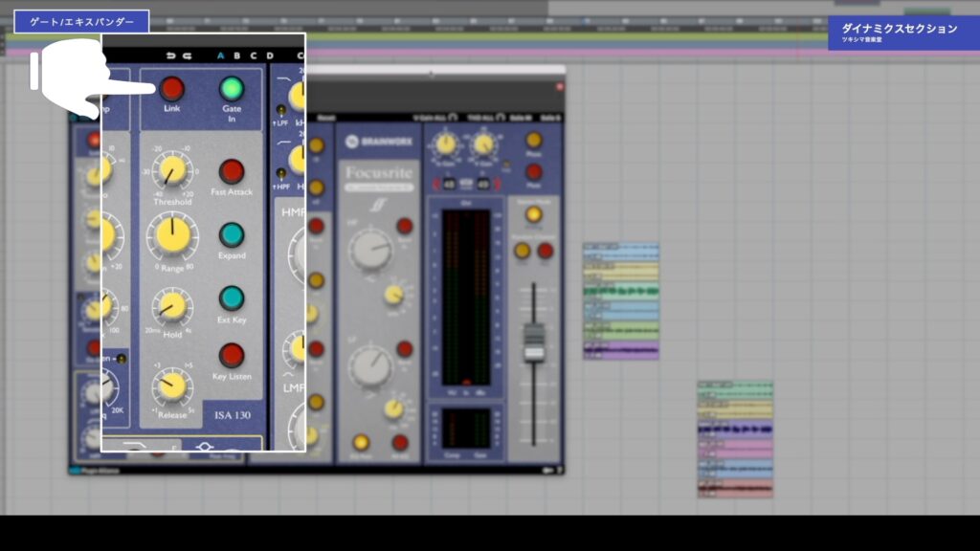Image resolution: width=980 pixels, height=551 pixels.
Task: Click the Focusrite brand label
Action: click(x=379, y=172)
